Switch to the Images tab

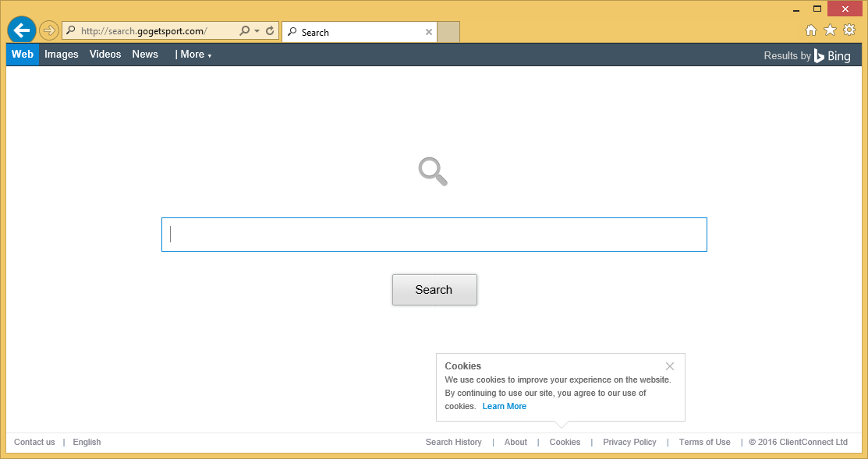click(62, 55)
